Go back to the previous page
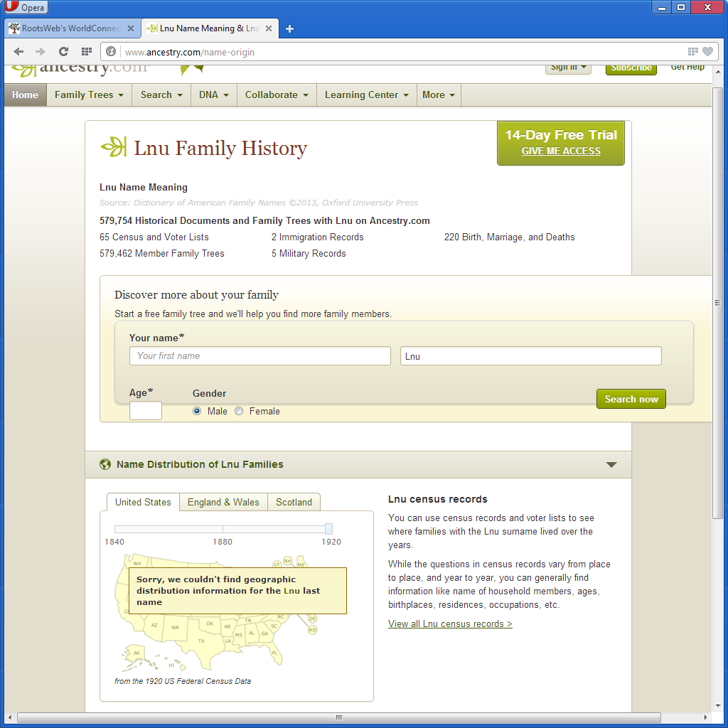 click(x=18, y=51)
